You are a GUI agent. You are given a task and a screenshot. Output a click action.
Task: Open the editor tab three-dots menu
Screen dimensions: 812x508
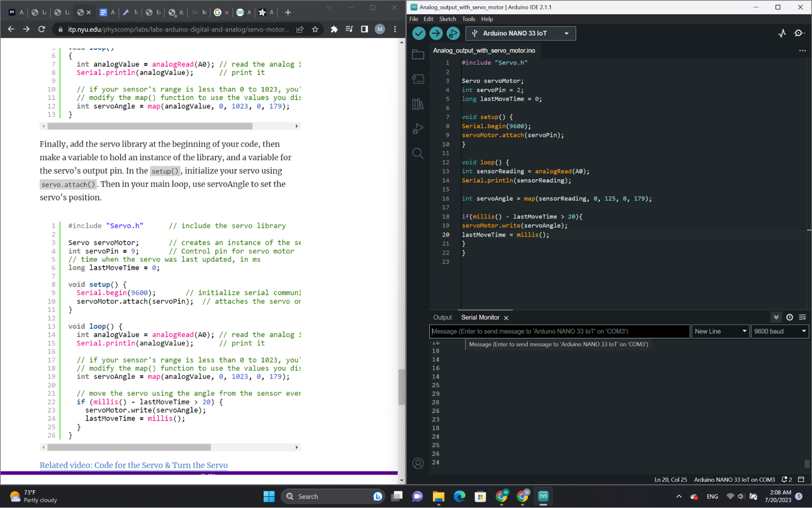802,51
